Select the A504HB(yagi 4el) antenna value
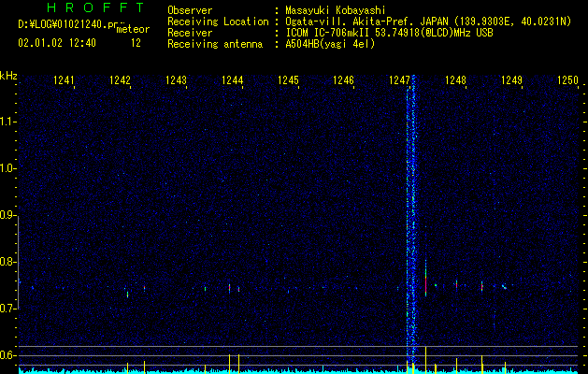This screenshot has height=374, width=588. coord(330,44)
